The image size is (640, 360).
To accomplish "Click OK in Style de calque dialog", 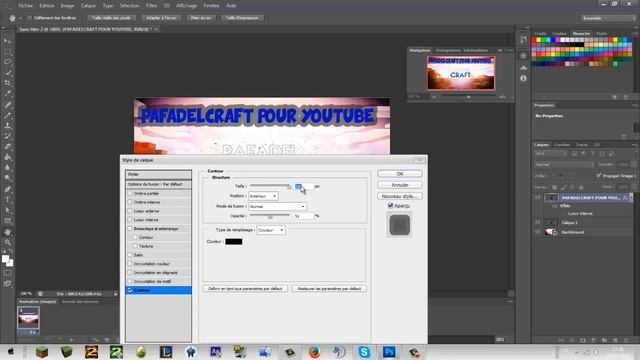I will point(400,174).
